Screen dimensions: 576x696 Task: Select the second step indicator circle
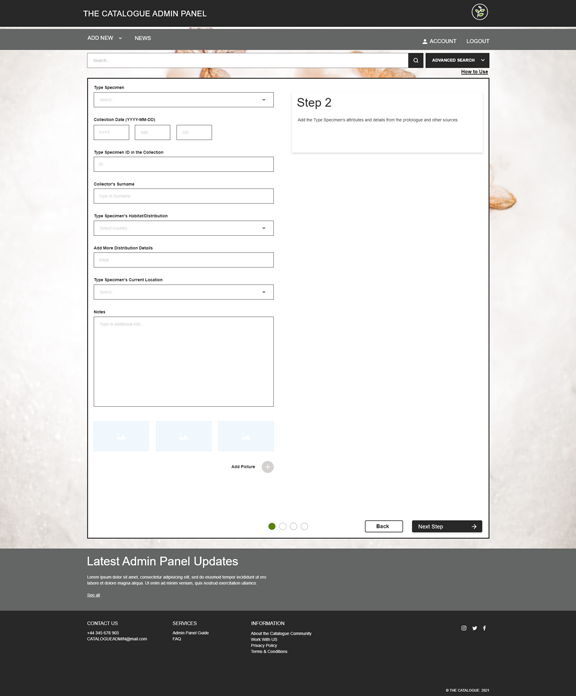[283, 526]
